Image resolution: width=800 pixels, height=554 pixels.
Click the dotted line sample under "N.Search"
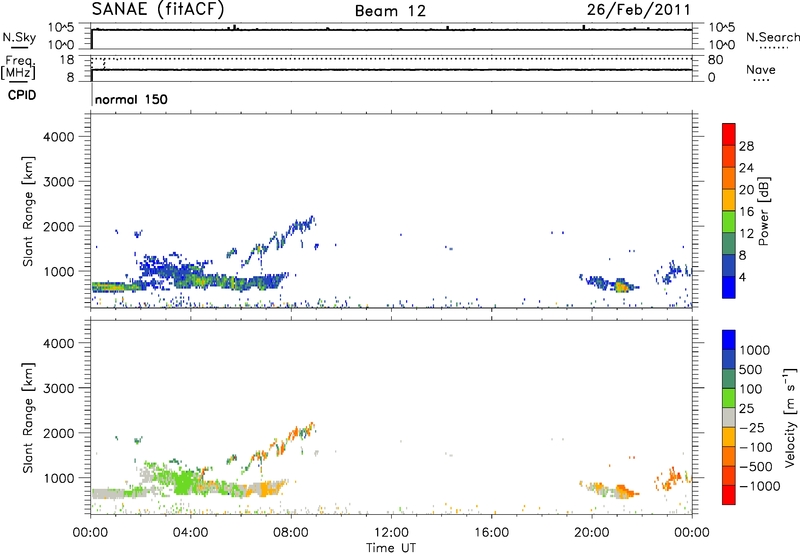(773, 47)
